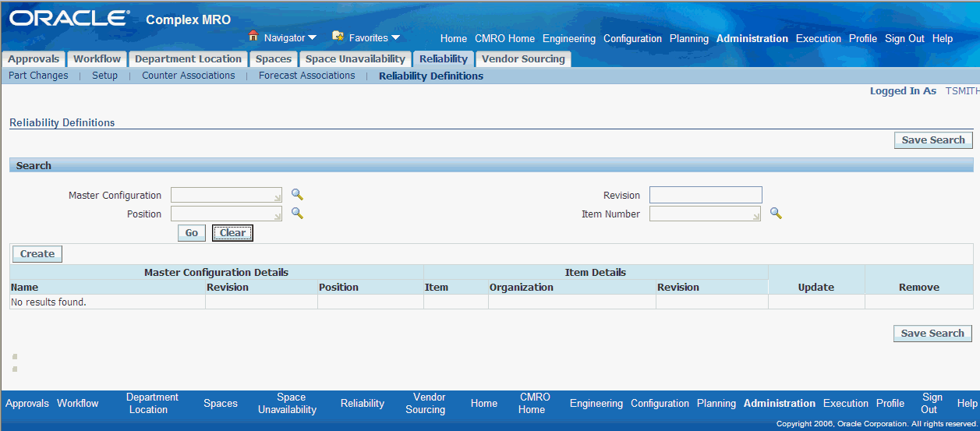Select the Space Unavailability tab
The image size is (980, 431).
pos(356,59)
